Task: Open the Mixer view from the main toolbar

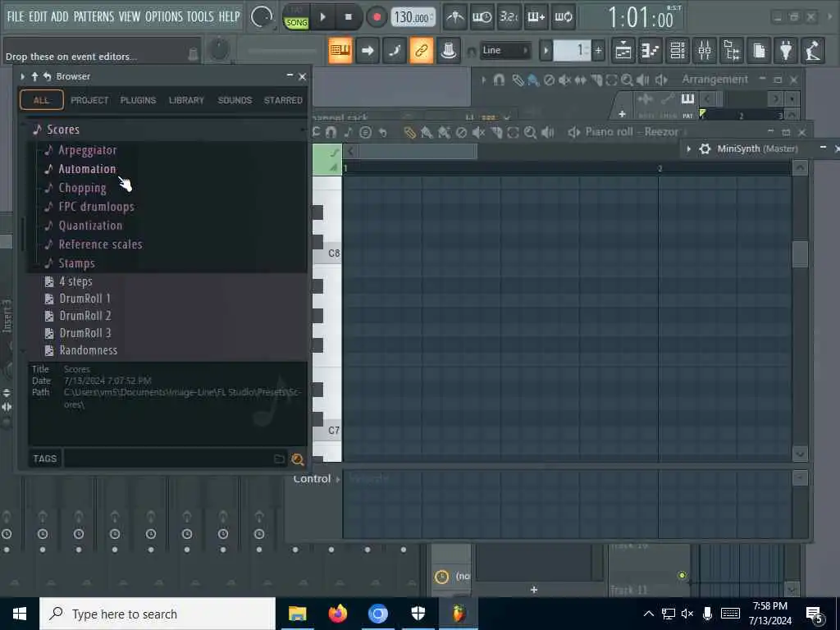Action: [x=705, y=50]
